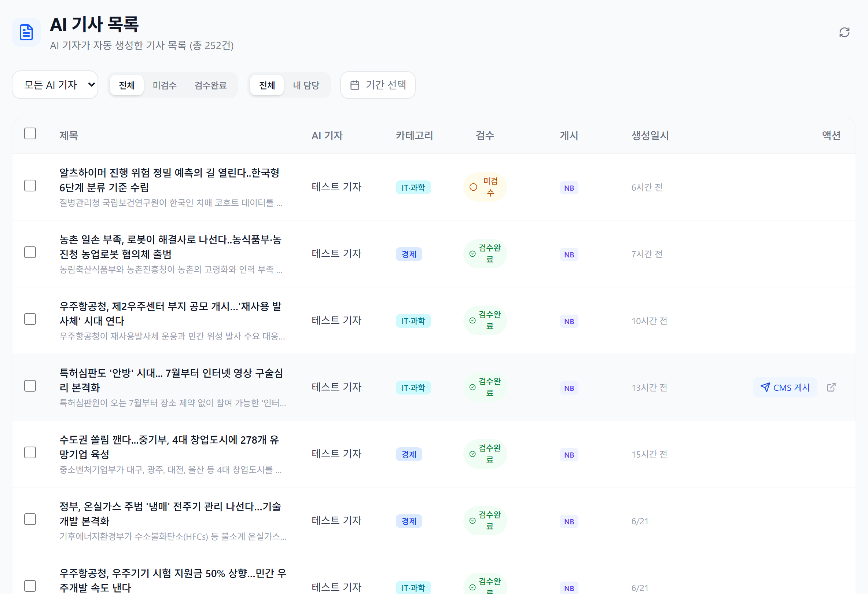
Task: Click 검수완료 badge in 특허심판도 row
Action: pyautogui.click(x=485, y=387)
